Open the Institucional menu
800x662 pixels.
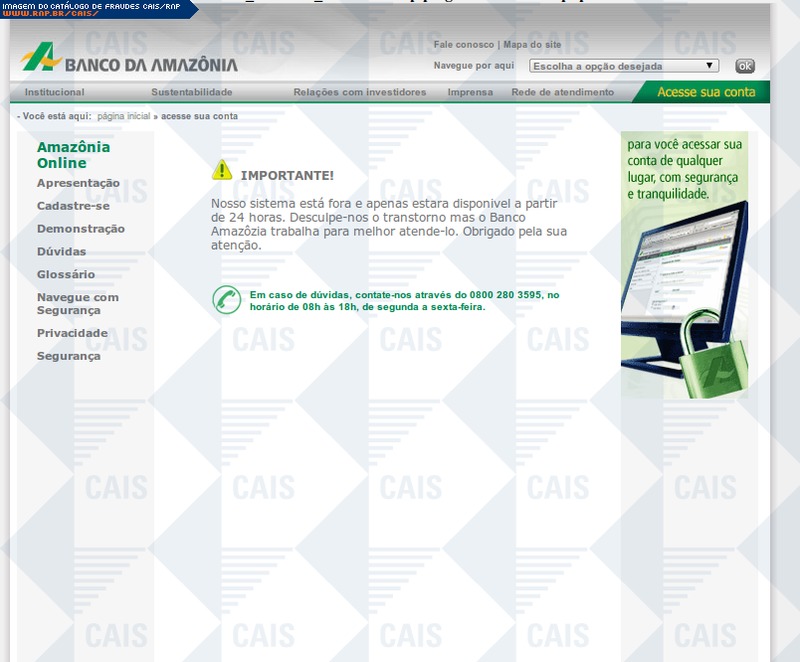[x=54, y=92]
